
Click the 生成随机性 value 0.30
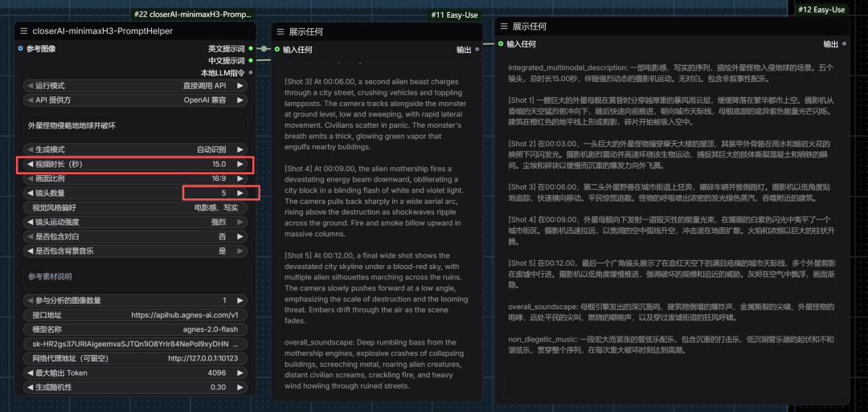[x=218, y=387]
